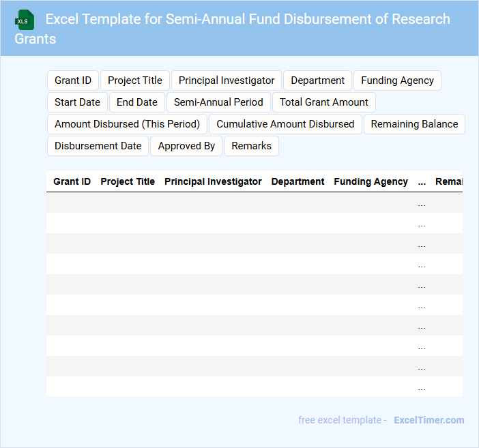This screenshot has width=479, height=448.
Task: Click the Approved By tag
Action: (x=186, y=146)
